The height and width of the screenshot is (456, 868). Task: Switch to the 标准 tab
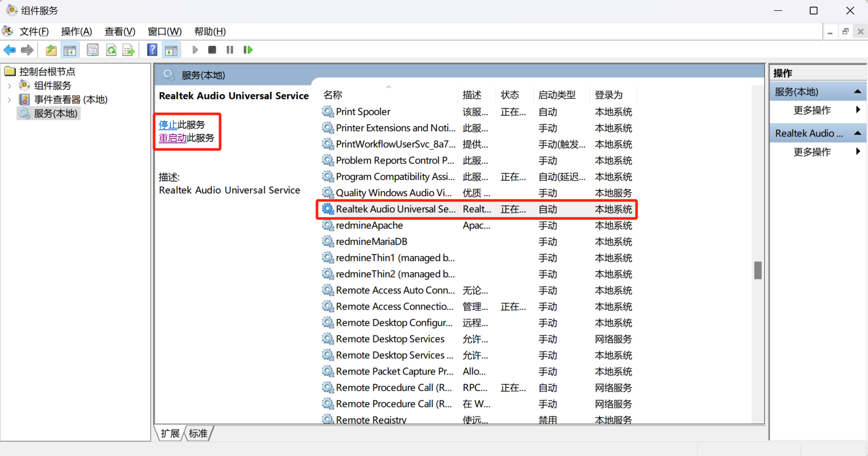(198, 433)
